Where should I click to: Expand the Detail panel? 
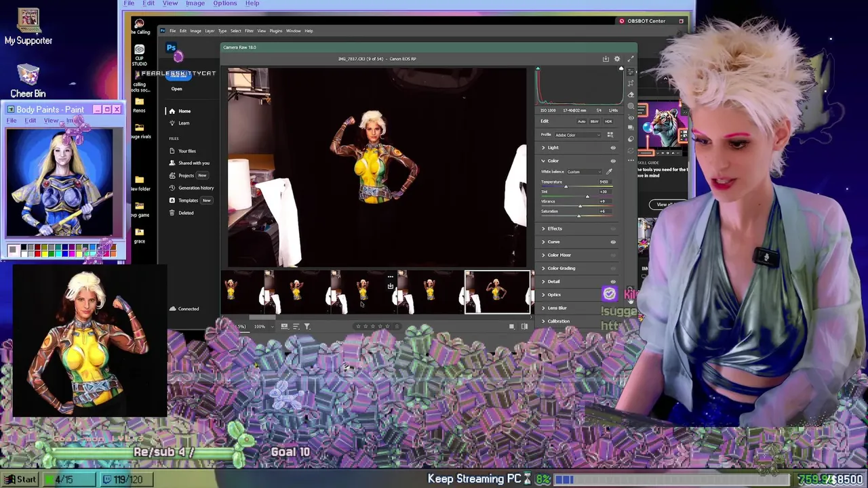[543, 281]
